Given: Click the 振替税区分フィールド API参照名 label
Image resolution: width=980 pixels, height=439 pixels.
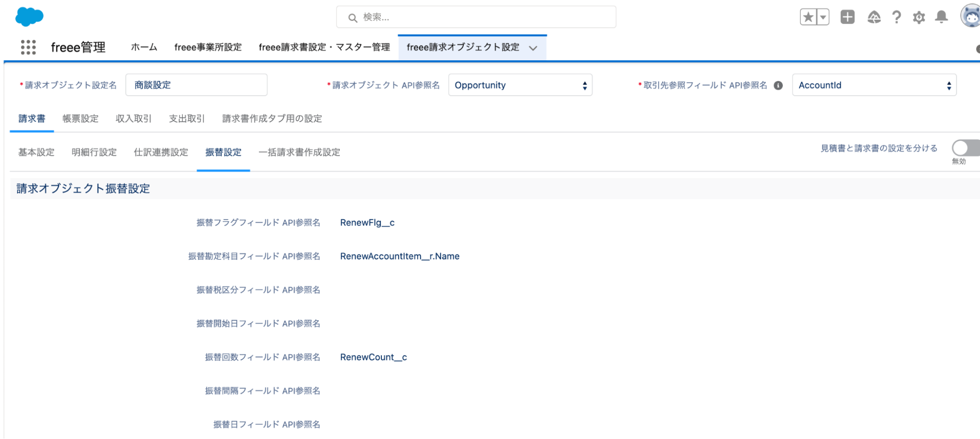Looking at the screenshot, I should pos(258,290).
